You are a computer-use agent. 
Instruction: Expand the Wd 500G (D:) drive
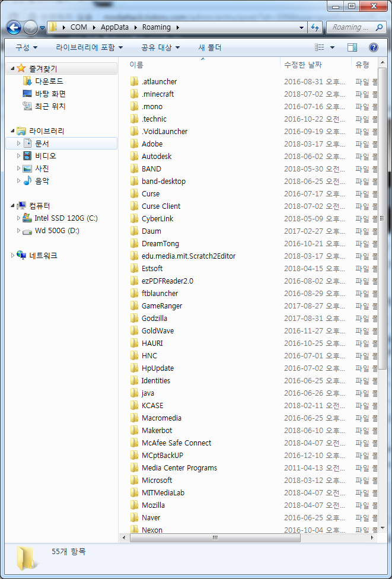pyautogui.click(x=18, y=231)
